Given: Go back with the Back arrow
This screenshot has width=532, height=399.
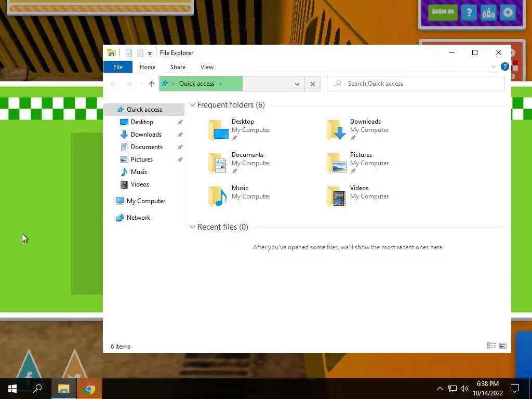Looking at the screenshot, I should pyautogui.click(x=113, y=84).
